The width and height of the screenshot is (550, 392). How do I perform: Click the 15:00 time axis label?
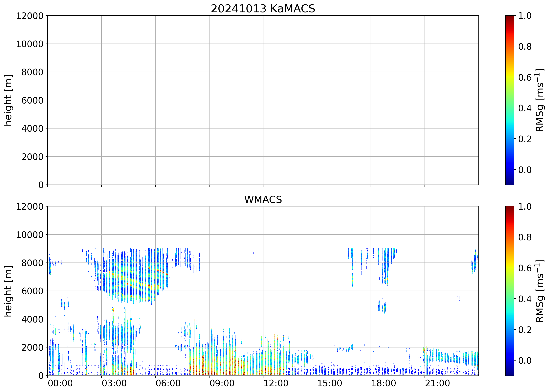coord(329,383)
